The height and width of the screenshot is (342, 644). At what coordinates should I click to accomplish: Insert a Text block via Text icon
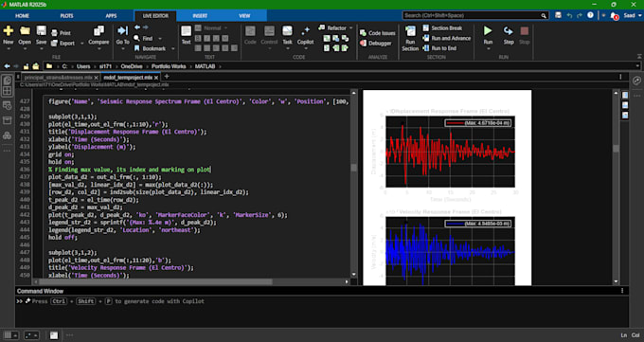186,31
